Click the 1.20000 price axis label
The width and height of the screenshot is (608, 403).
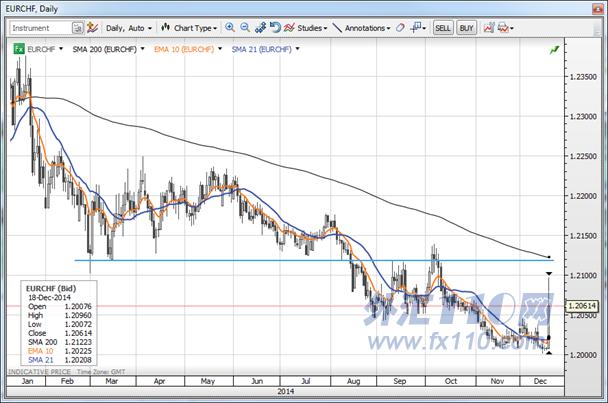point(583,355)
